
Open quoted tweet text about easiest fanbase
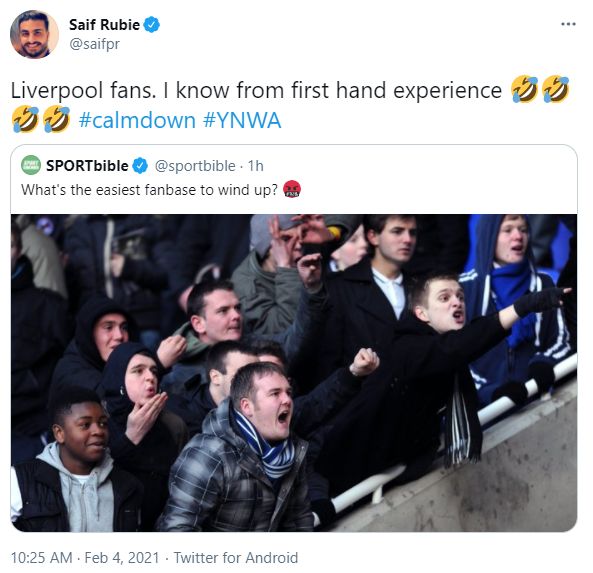pos(149,189)
